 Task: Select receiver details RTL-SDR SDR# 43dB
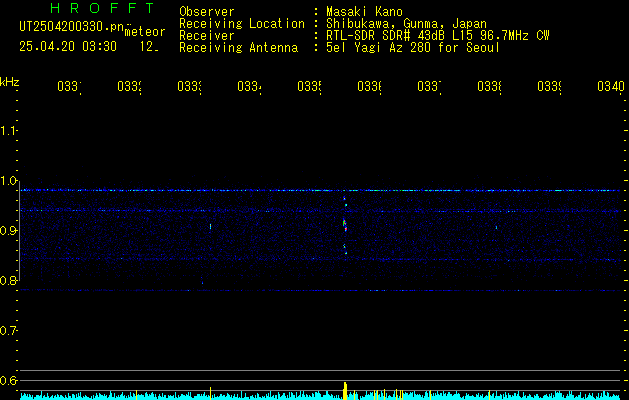pyautogui.click(x=385, y=36)
